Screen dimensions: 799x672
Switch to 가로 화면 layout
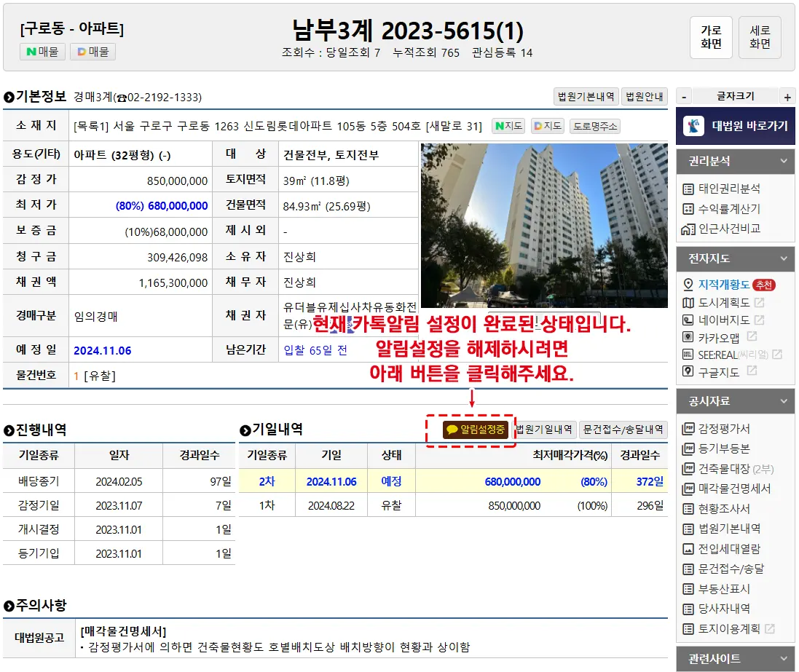click(x=711, y=37)
